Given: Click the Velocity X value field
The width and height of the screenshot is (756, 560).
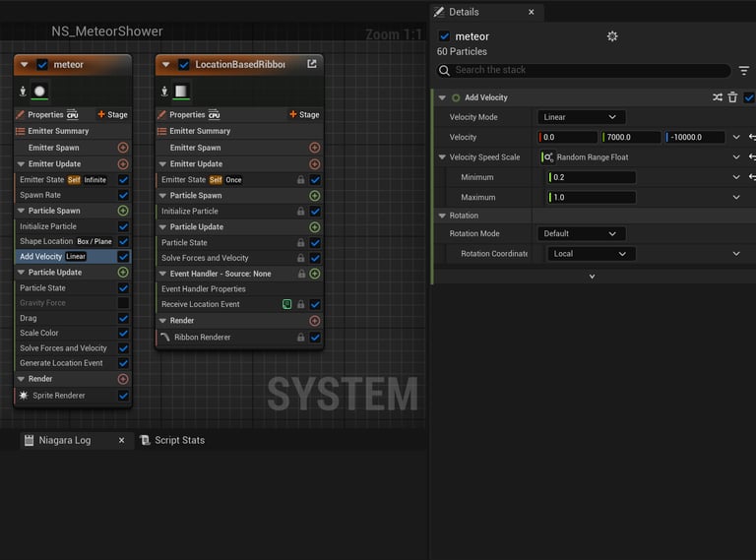Looking at the screenshot, I should pyautogui.click(x=567, y=138).
